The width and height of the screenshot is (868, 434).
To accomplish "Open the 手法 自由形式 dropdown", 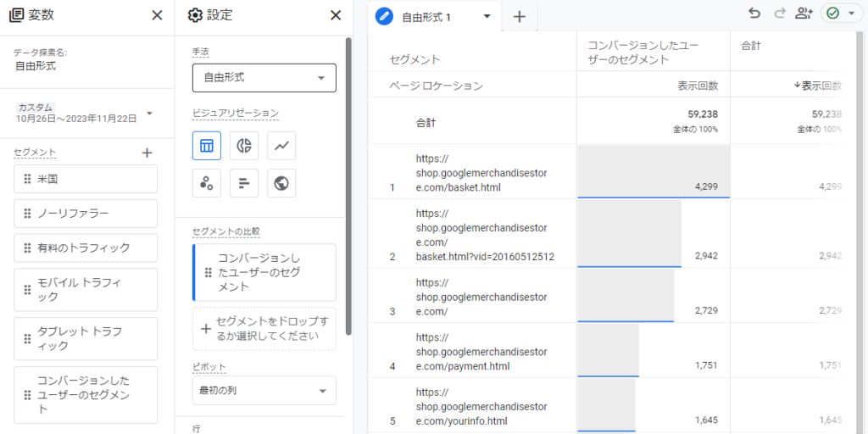I will (264, 78).
